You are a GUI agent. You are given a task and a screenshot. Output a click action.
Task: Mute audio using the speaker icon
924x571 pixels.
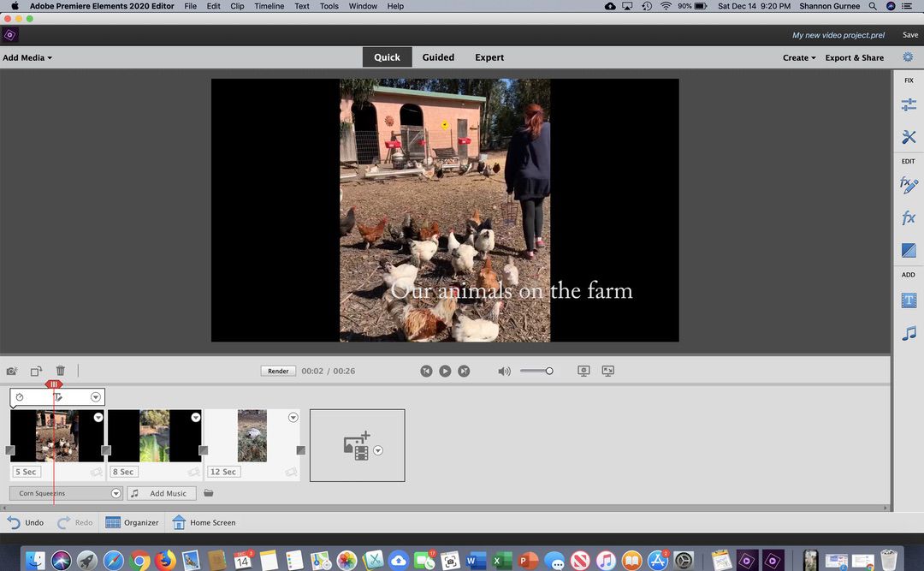click(504, 372)
